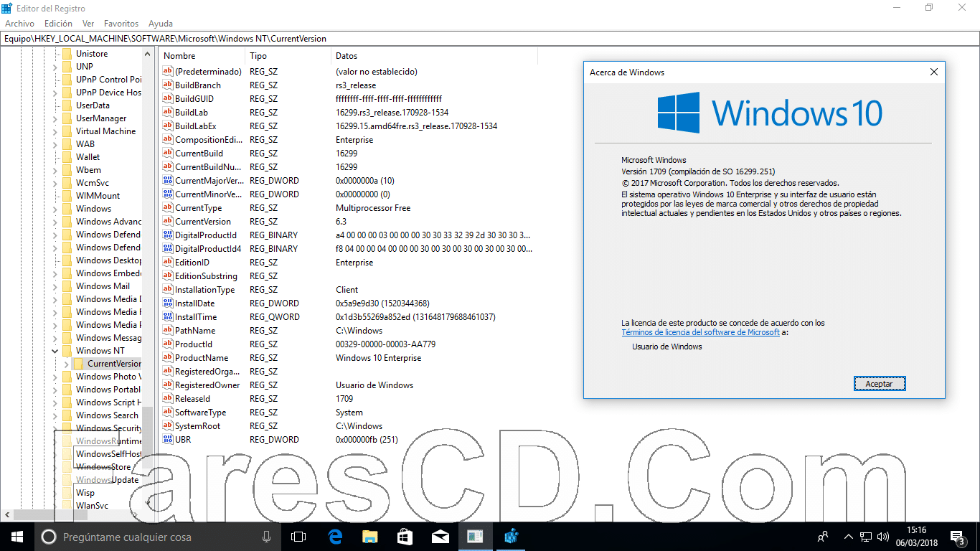Open the Ver menu
This screenshot has width=980, height=551.
point(88,24)
